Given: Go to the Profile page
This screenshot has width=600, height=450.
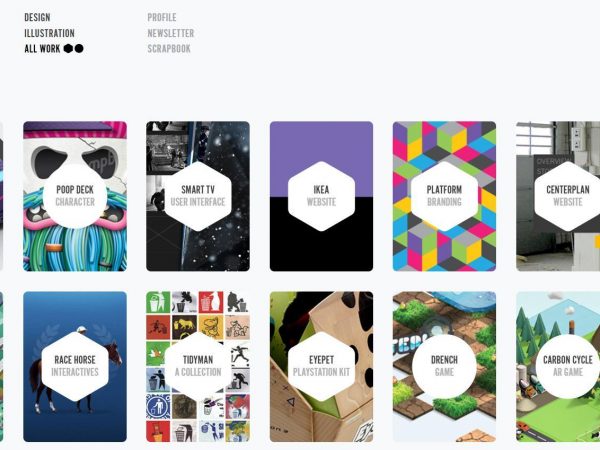Looking at the screenshot, I should (x=162, y=17).
